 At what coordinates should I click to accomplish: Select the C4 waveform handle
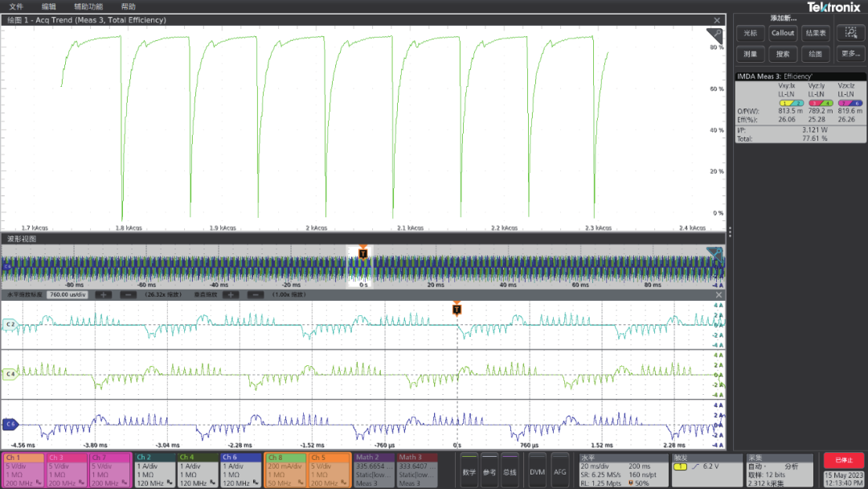click(x=10, y=374)
